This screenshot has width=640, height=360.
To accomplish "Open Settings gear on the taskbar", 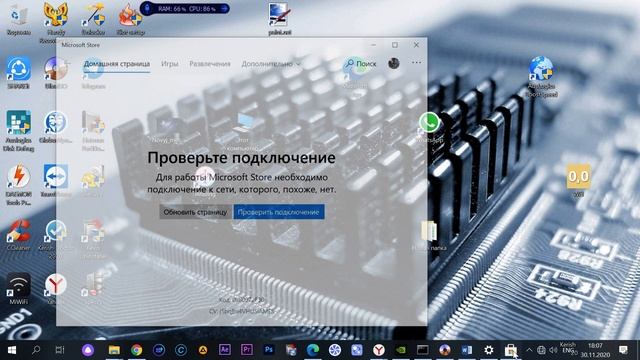I will tap(489, 350).
